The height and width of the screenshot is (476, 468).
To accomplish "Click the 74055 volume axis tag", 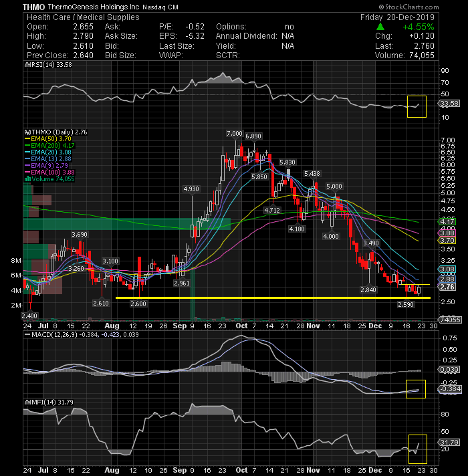I will coord(451,320).
